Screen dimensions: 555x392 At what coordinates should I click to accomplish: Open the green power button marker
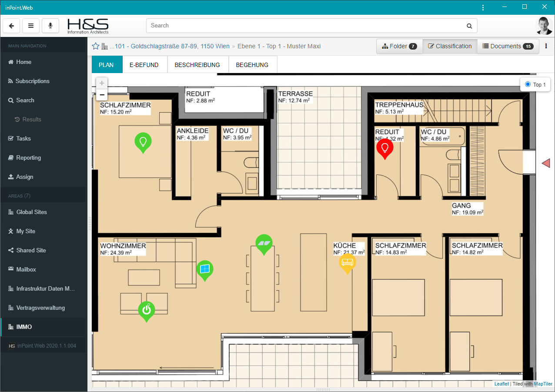click(x=147, y=310)
